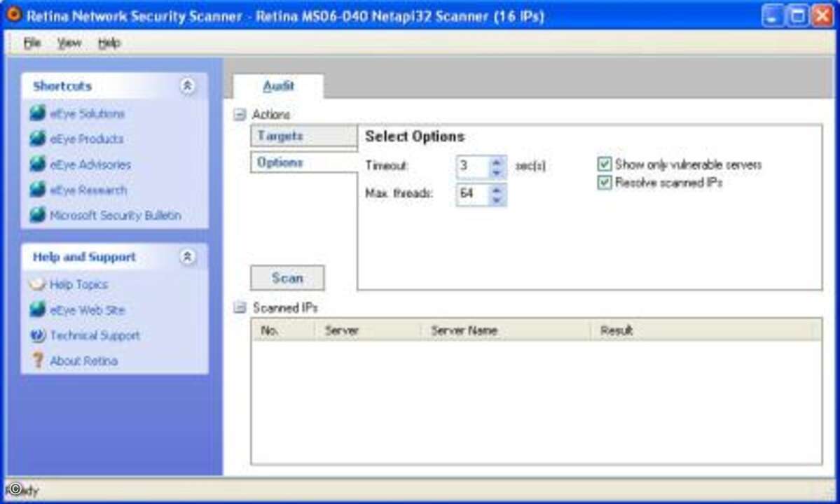Click the Help Topics book icon

[38, 284]
